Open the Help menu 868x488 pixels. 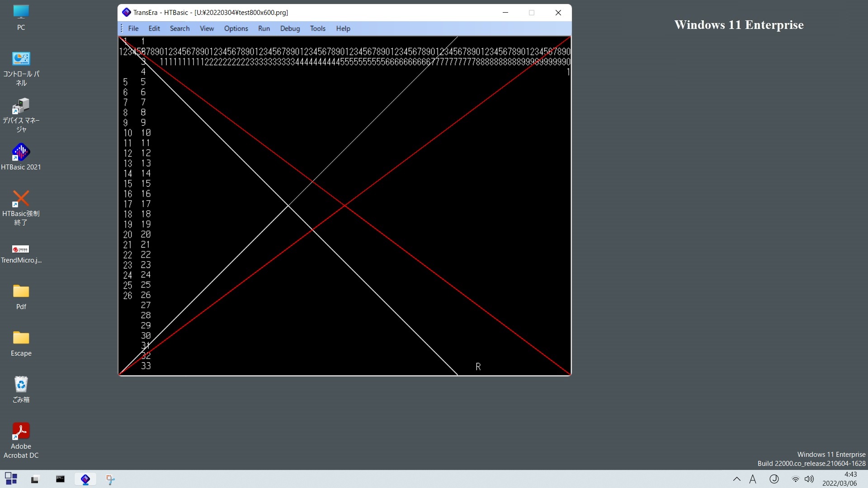click(343, 28)
